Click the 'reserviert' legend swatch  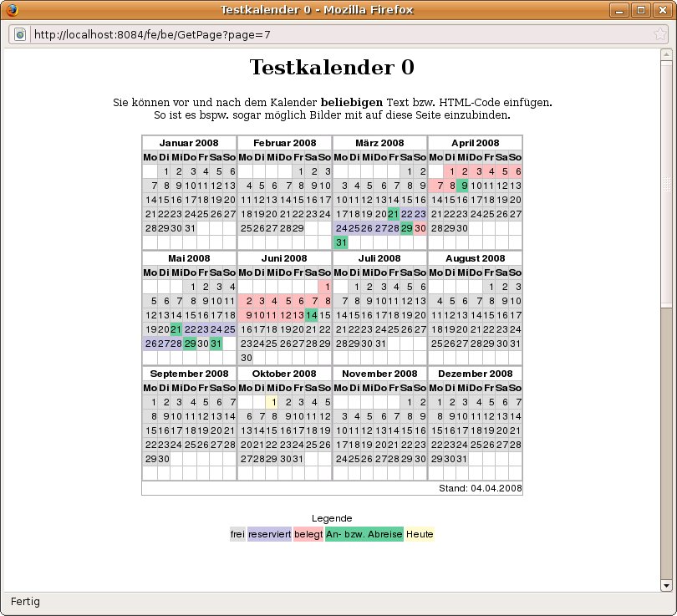(x=269, y=534)
